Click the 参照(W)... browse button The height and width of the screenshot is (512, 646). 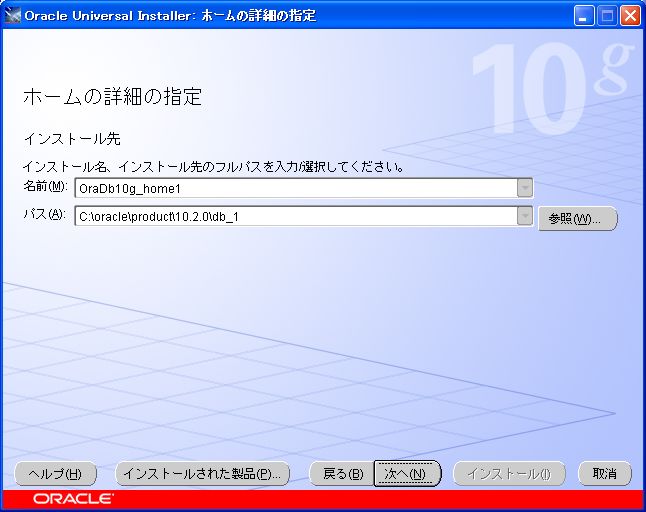(x=578, y=218)
